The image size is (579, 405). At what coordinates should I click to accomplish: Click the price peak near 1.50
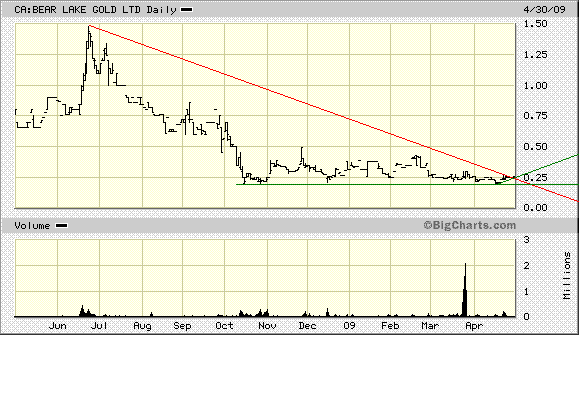89,27
